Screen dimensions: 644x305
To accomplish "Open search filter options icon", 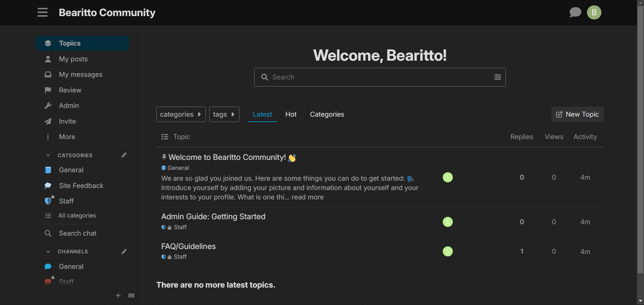I will point(497,77).
